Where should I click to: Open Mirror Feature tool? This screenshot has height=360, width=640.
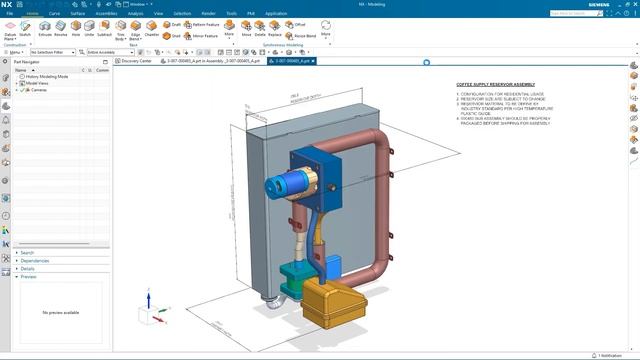(x=201, y=36)
